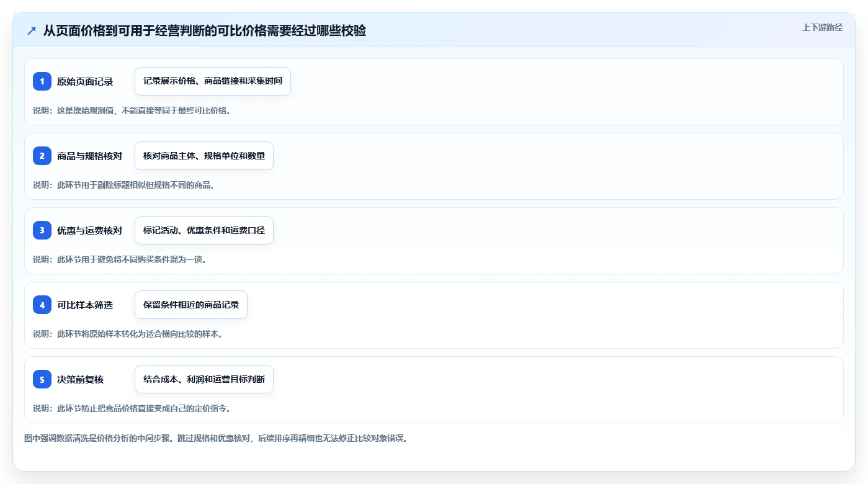
Task: Click the 核对商品主体、规格单位和数量 box
Action: [204, 156]
